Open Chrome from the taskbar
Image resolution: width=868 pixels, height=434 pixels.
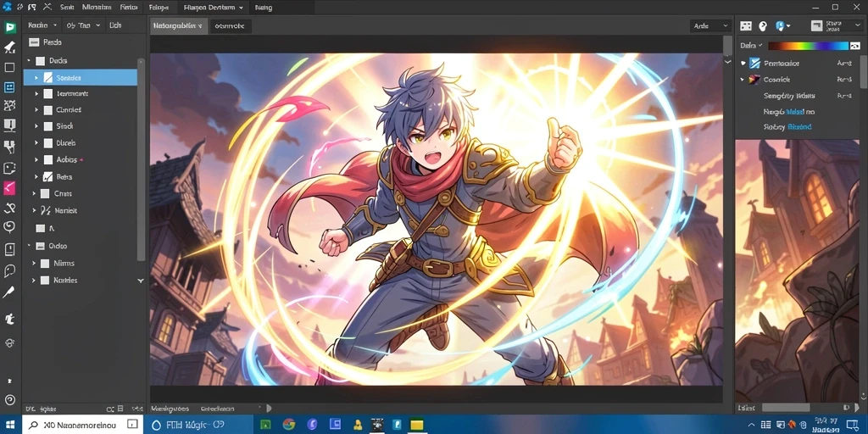pos(288,425)
